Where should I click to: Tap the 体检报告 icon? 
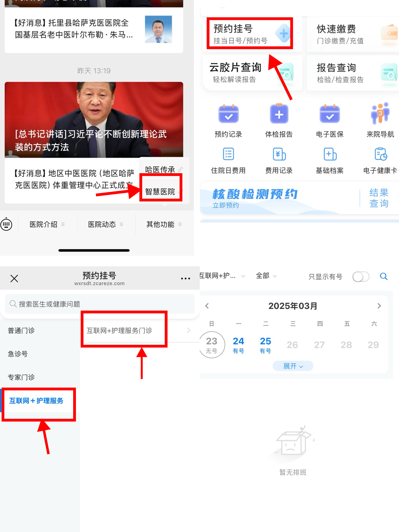[x=279, y=114]
